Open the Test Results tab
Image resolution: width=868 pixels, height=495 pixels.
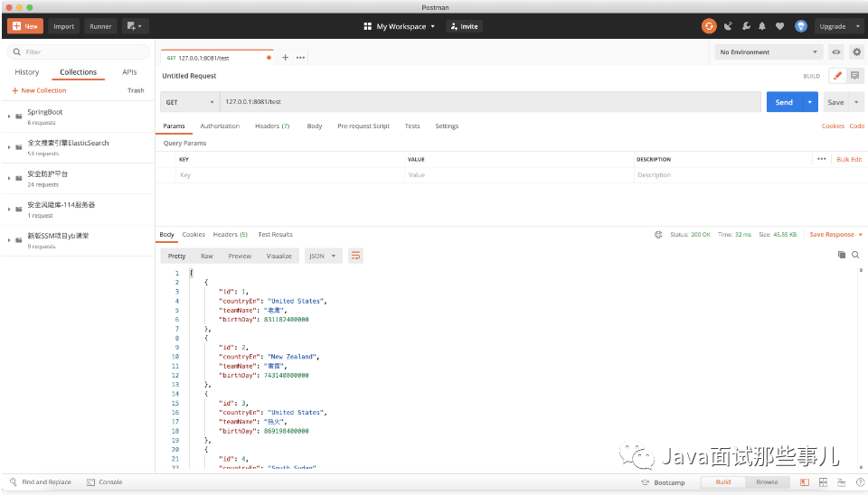(x=275, y=235)
